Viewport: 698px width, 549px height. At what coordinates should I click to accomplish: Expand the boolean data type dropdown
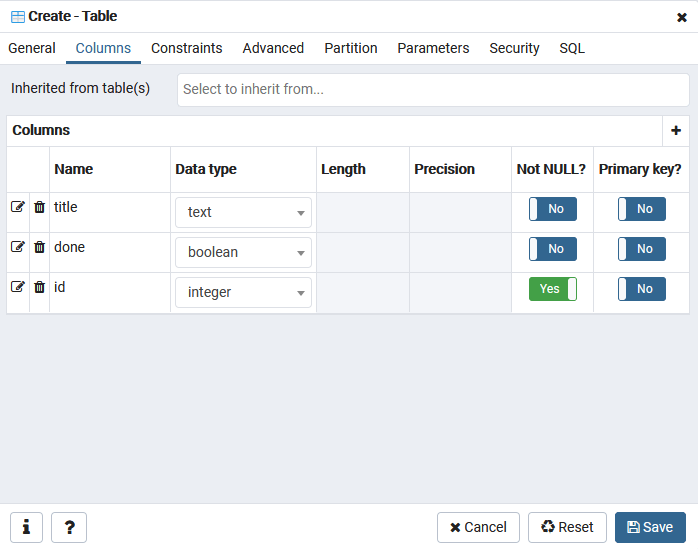[243, 252]
